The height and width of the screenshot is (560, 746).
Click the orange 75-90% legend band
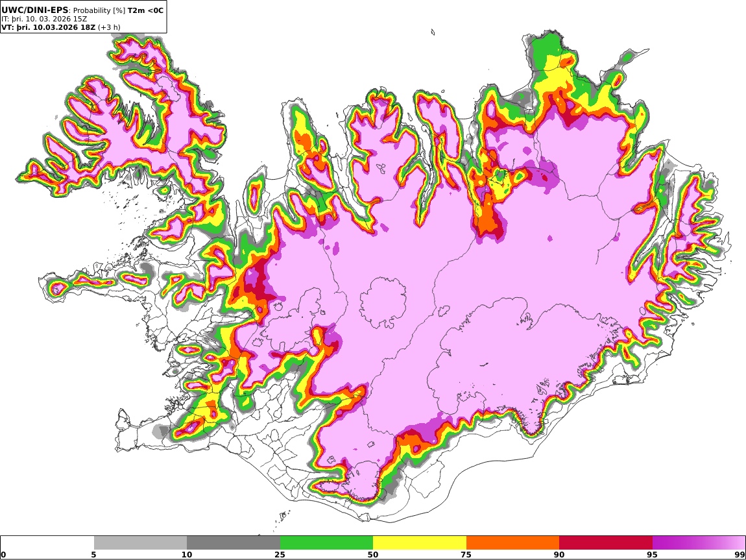coord(513,543)
